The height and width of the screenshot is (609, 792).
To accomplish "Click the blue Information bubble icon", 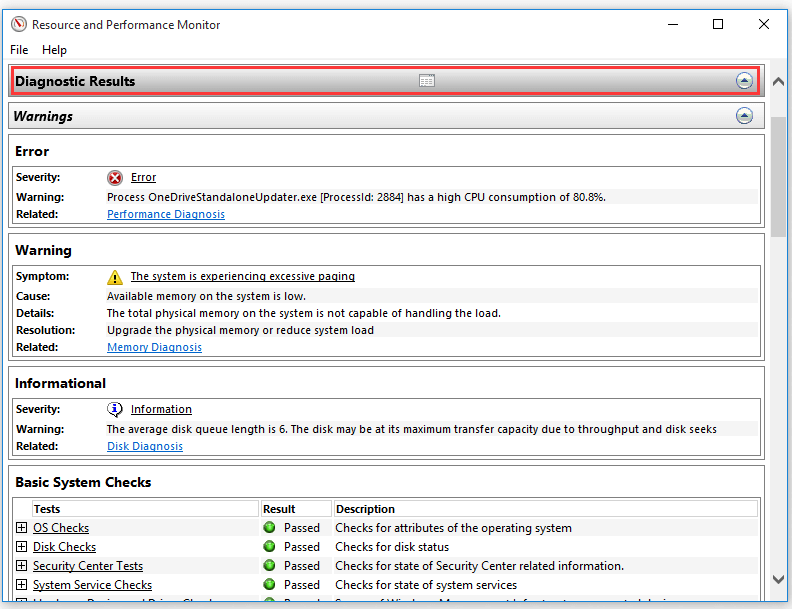I will coord(115,410).
